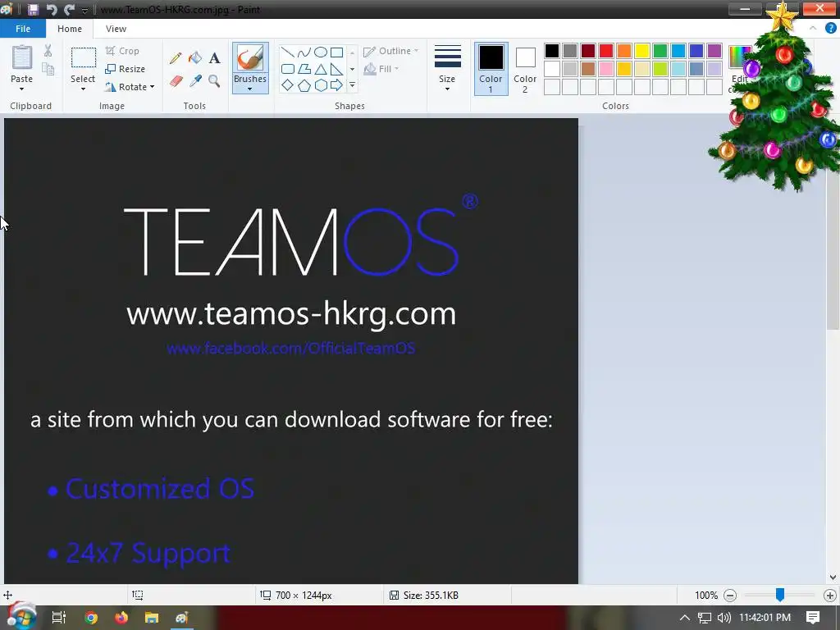The height and width of the screenshot is (630, 840).
Task: Click the Paste clipboard icon
Action: click(x=21, y=58)
